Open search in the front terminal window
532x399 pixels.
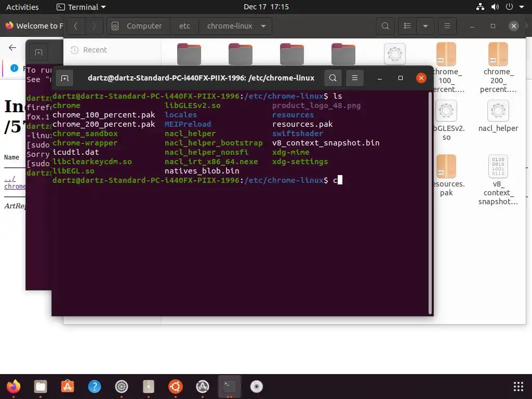333,78
